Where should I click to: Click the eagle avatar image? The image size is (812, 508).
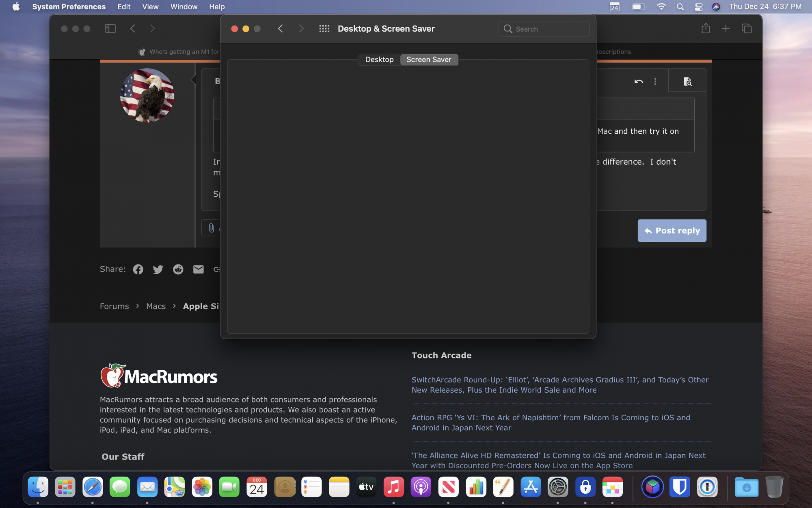(x=147, y=95)
